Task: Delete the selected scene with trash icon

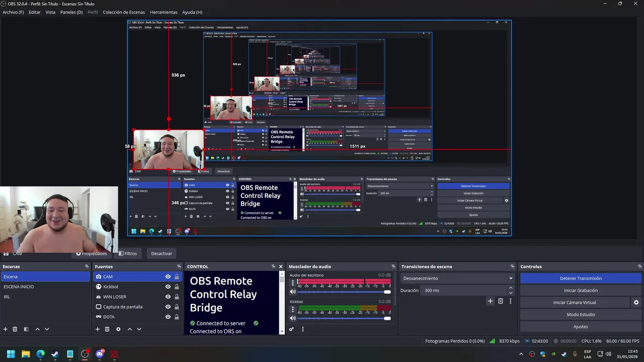Action: tap(15, 329)
